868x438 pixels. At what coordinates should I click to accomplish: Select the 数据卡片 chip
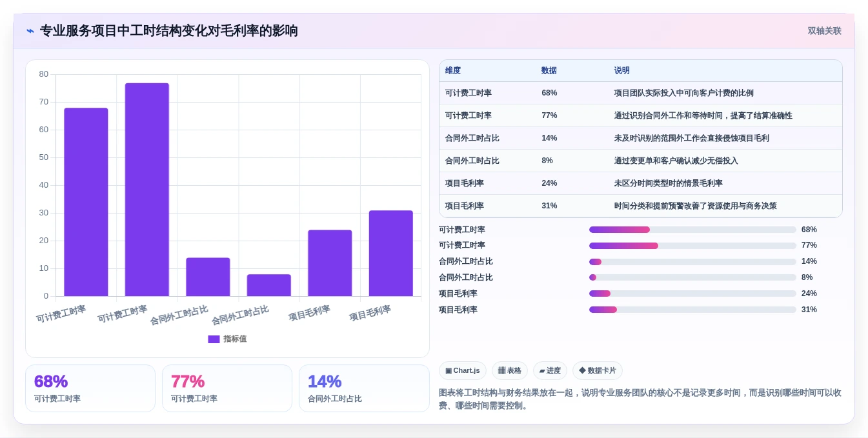[598, 371]
